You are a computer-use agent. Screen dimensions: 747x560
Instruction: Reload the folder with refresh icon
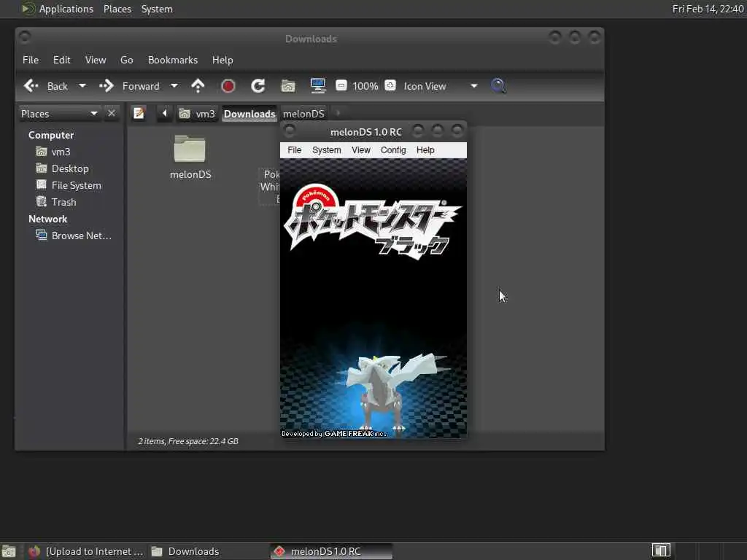click(x=258, y=86)
